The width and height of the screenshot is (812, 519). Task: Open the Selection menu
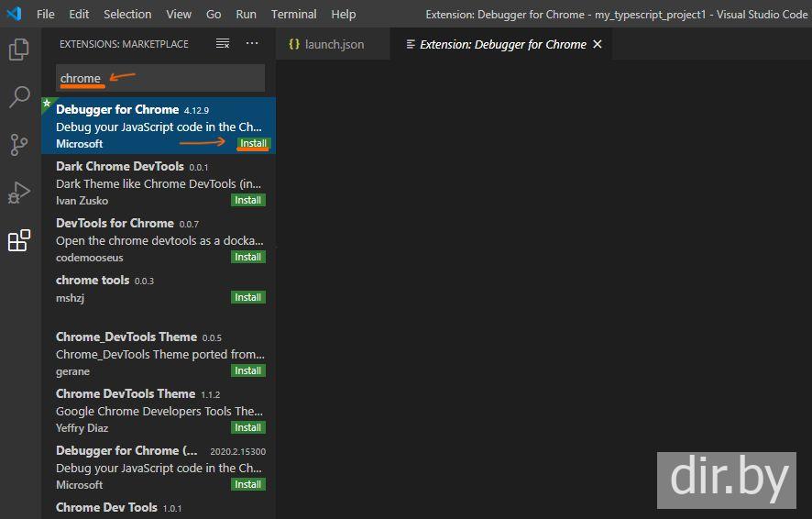pyautogui.click(x=127, y=14)
